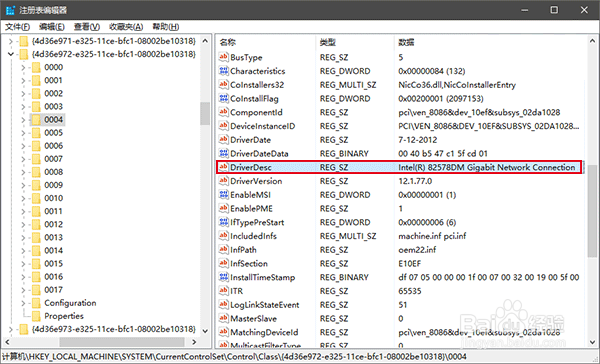Click the MatchingDeviceId string icon
The width and height of the screenshot is (600, 364).
(223, 332)
